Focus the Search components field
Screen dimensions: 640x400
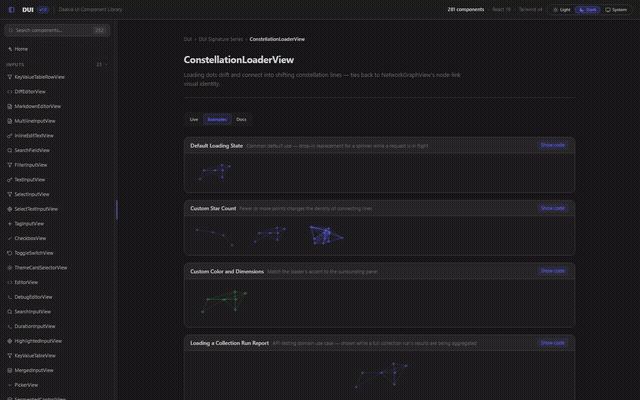point(57,30)
